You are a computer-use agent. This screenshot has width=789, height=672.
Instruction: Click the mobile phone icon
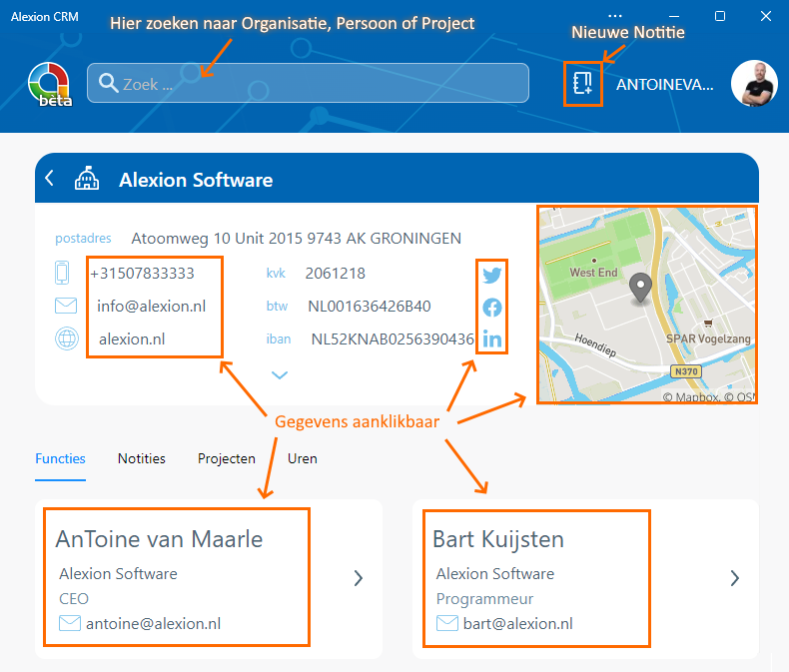pyautogui.click(x=62, y=274)
